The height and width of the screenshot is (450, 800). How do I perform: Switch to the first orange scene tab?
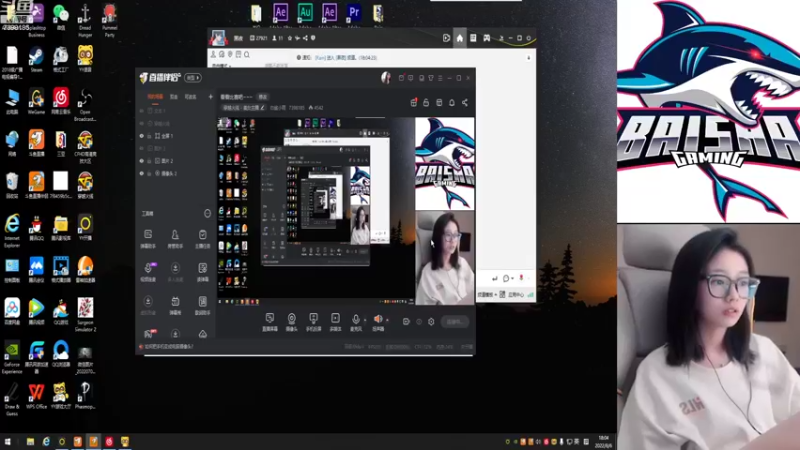(155, 96)
